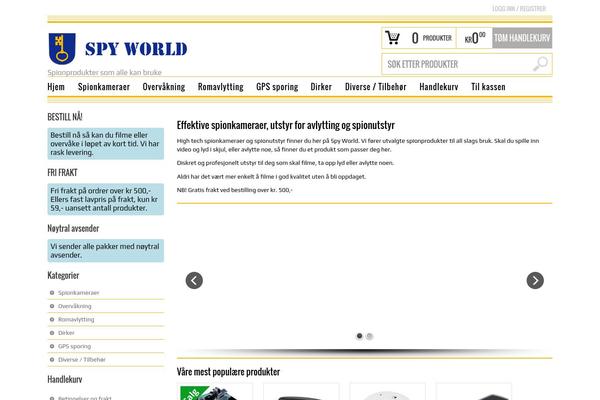Click the Kategorier sidebar heading
600x400 pixels.
click(63, 275)
